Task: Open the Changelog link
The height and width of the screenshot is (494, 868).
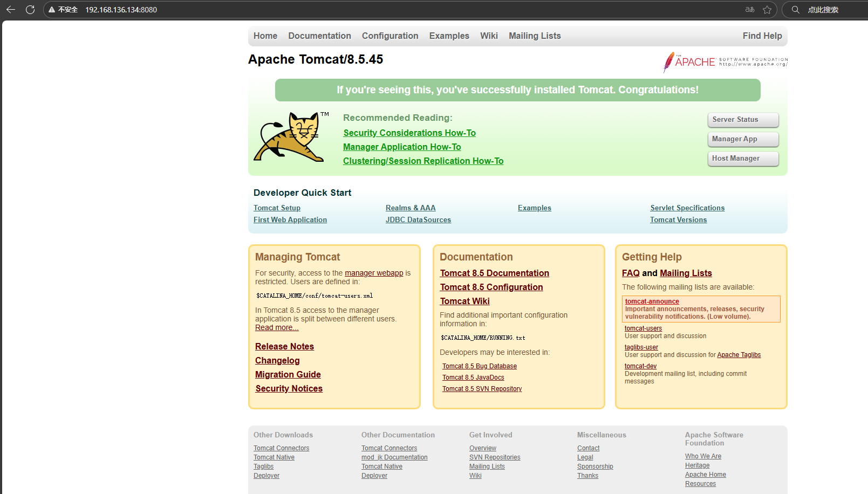Action: pos(277,360)
